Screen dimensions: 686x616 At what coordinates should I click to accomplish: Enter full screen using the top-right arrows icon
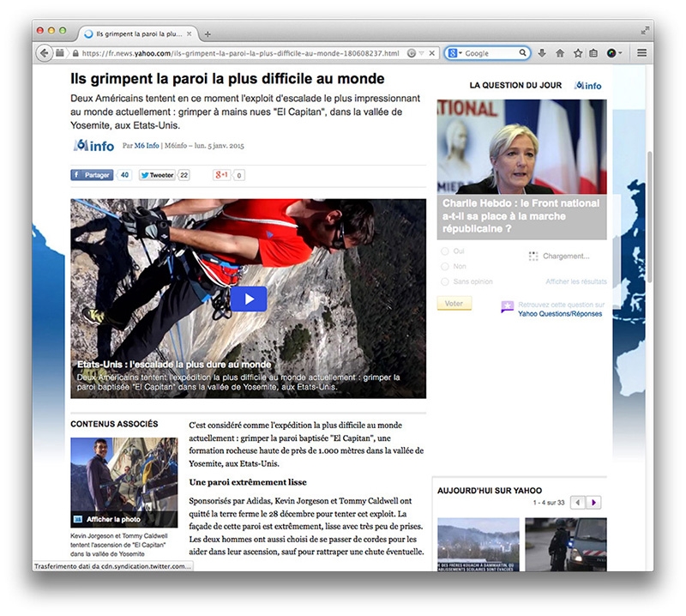pyautogui.click(x=645, y=31)
